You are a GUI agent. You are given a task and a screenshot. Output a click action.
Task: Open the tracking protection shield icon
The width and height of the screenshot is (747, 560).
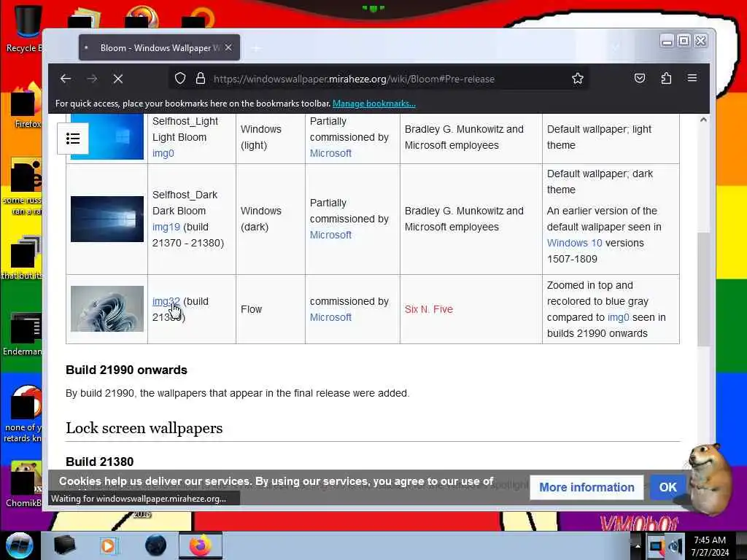pyautogui.click(x=180, y=78)
